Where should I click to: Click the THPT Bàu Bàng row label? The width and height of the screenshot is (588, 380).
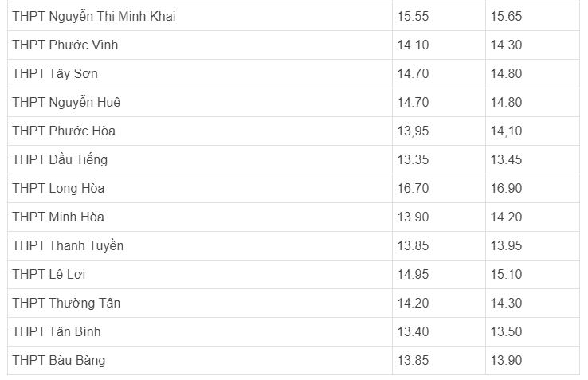pyautogui.click(x=58, y=360)
